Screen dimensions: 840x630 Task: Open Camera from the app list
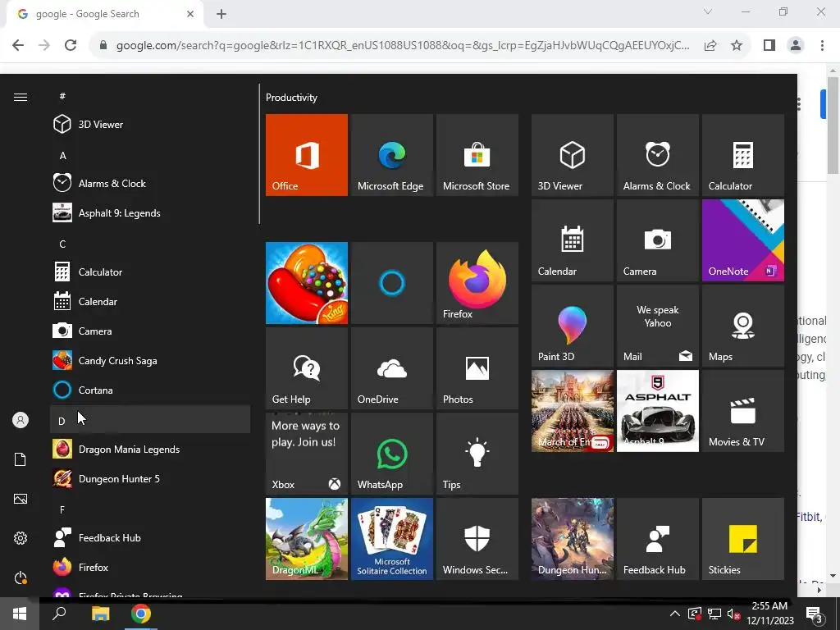point(150,331)
